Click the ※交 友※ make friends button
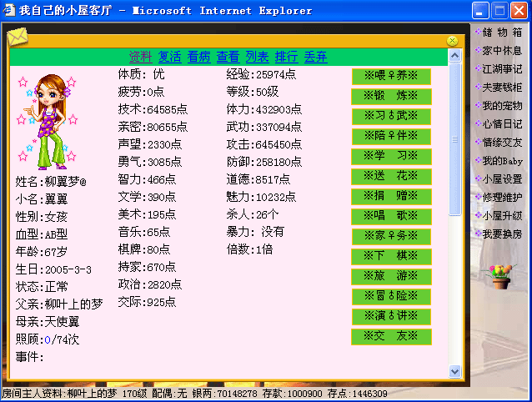 click(x=391, y=336)
